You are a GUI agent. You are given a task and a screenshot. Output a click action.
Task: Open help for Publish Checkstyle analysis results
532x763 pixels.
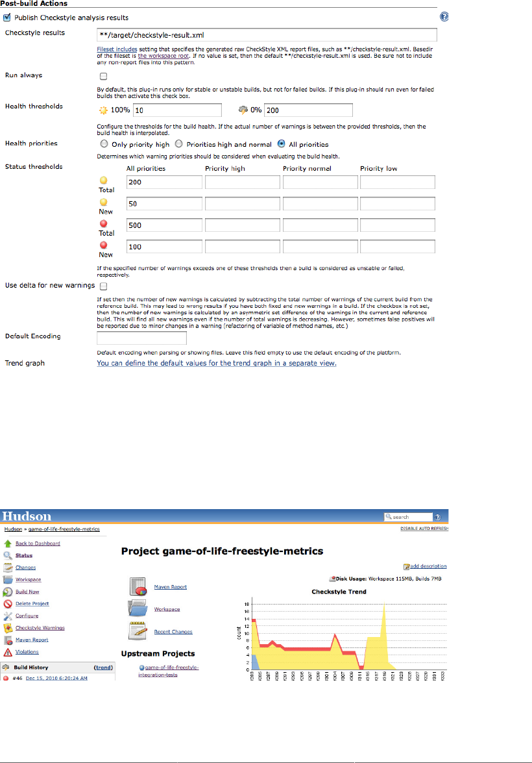[444, 17]
